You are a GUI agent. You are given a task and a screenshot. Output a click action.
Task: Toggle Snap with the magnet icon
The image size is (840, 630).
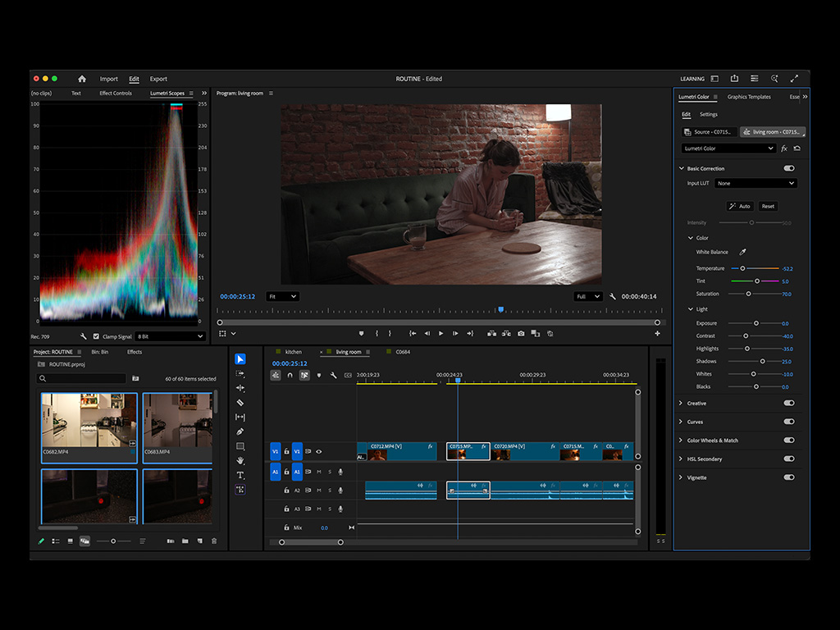point(290,375)
